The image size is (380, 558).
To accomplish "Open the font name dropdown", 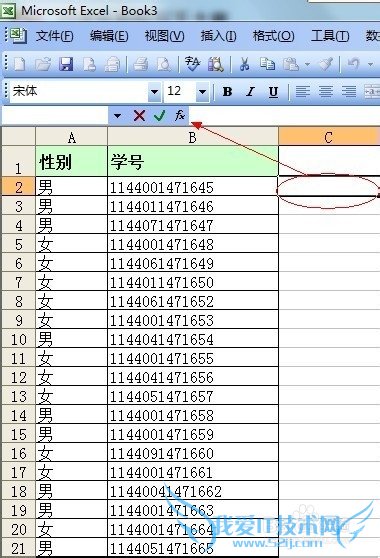I will click(x=154, y=92).
